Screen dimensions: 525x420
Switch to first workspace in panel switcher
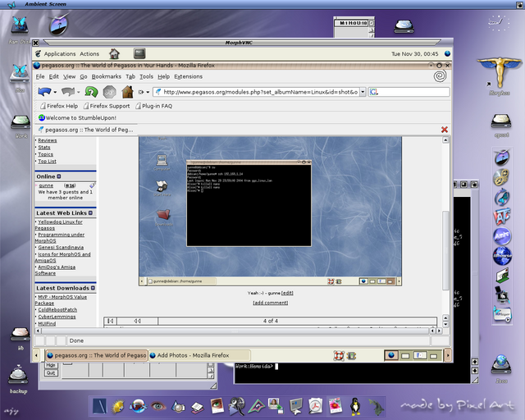391,355
